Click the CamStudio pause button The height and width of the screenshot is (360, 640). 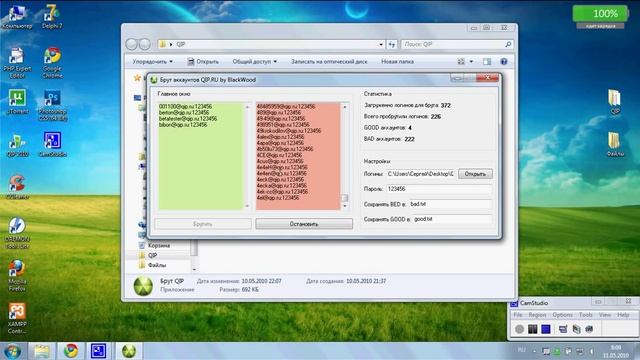533,329
